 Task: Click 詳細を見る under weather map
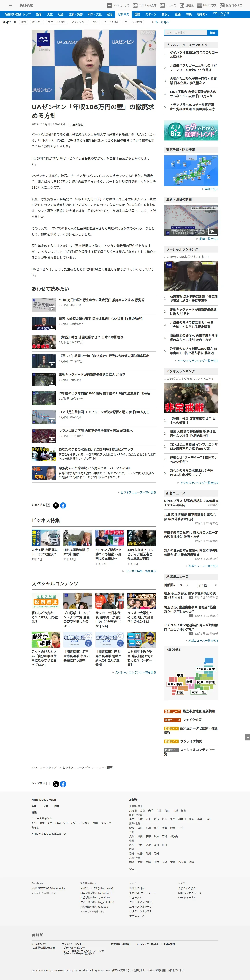211,189
